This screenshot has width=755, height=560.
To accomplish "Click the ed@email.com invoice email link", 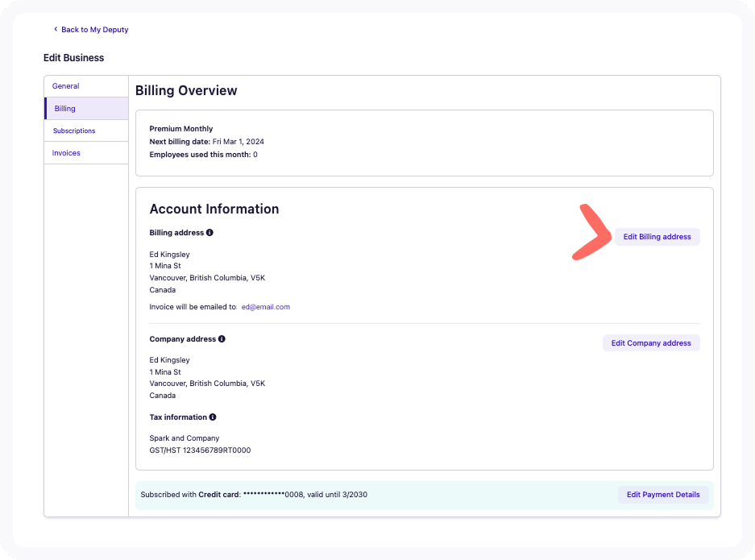I will 265,307.
